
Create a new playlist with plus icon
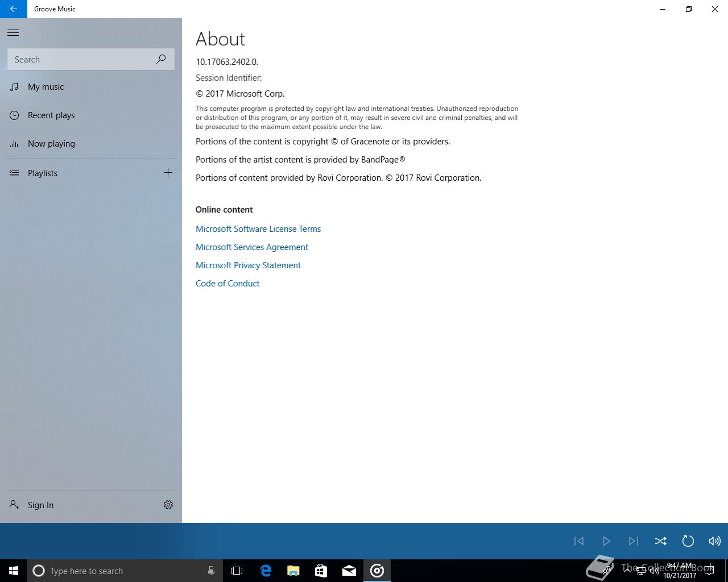click(168, 173)
